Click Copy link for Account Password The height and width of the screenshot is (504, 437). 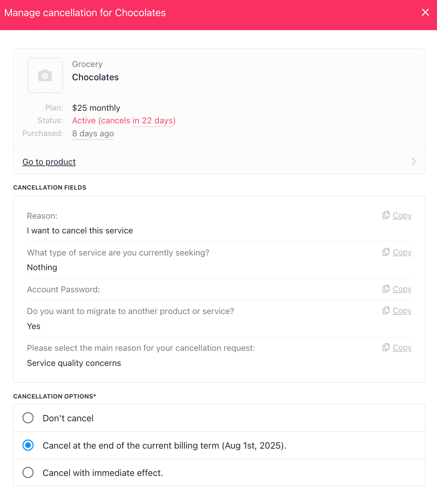[x=402, y=289]
